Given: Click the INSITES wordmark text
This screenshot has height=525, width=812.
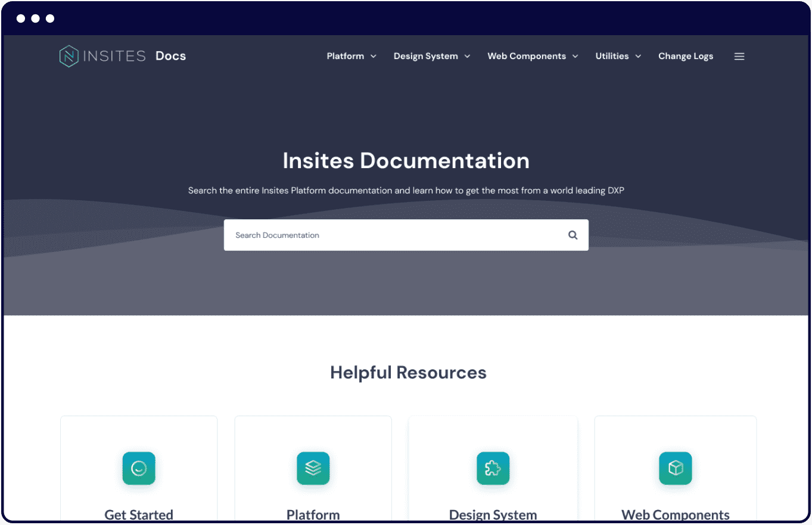Looking at the screenshot, I should coord(114,56).
